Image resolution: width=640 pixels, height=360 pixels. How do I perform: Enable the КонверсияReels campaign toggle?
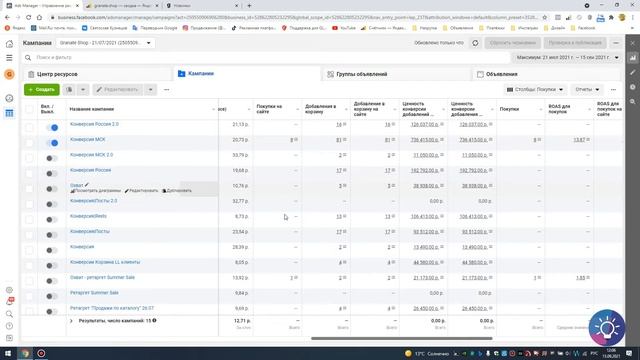tap(52, 220)
